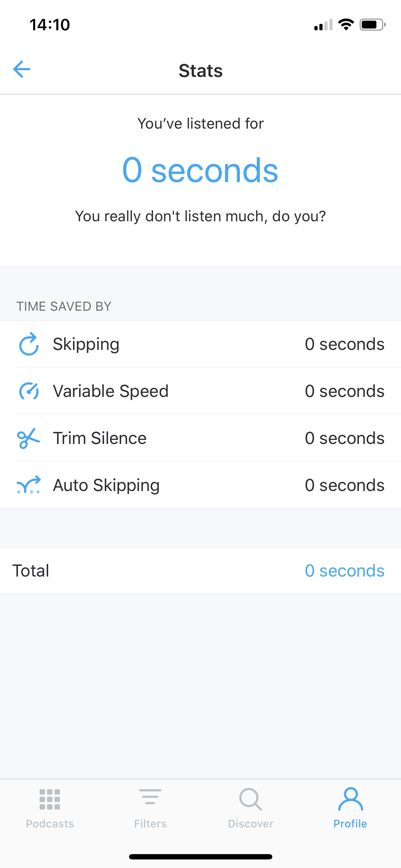Tap the Filters lines icon
Image resolution: width=401 pixels, height=868 pixels.
point(150,797)
